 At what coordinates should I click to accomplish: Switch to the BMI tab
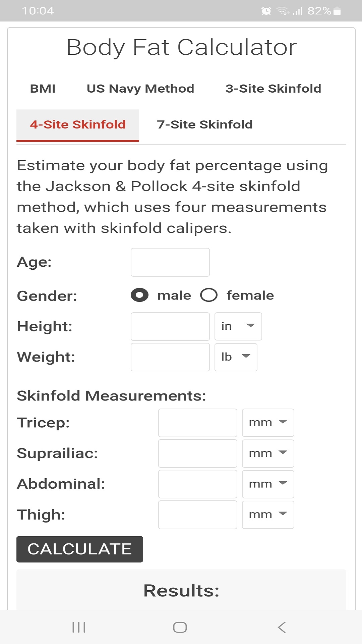pos(43,88)
